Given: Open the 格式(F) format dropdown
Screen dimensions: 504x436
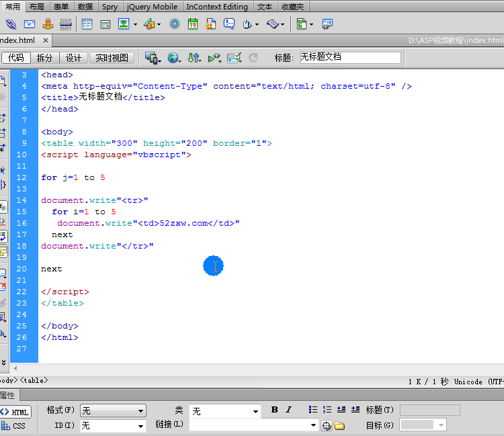Looking at the screenshot, I should coord(113,410).
